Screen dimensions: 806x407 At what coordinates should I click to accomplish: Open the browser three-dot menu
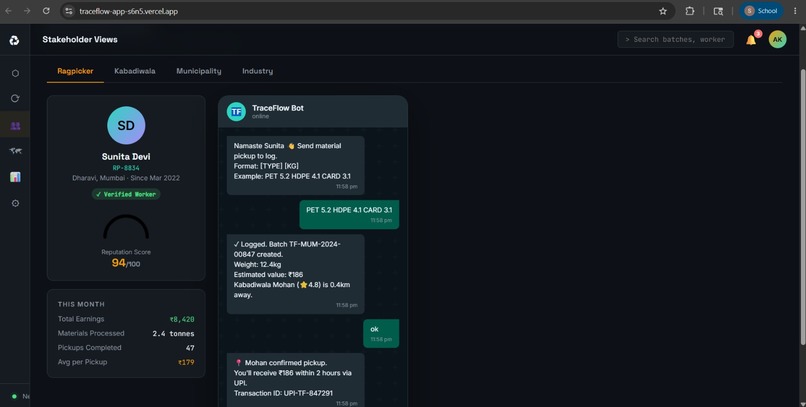[795, 11]
